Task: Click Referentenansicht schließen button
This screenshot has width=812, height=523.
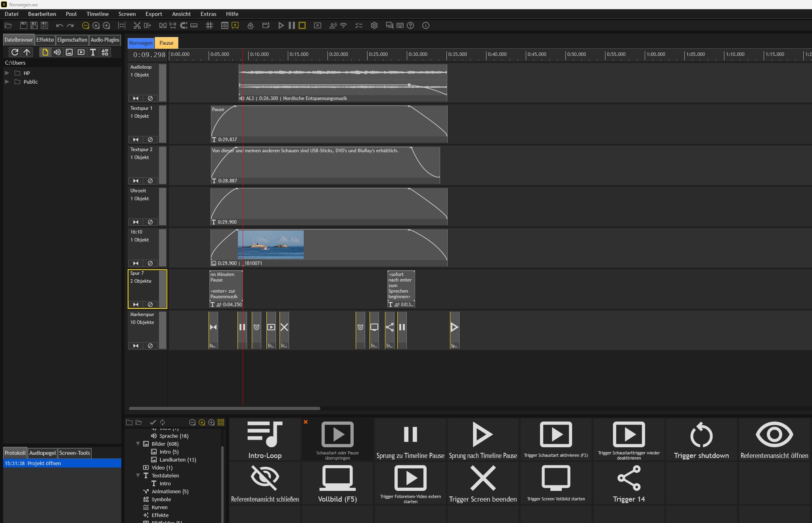Action: pyautogui.click(x=265, y=483)
